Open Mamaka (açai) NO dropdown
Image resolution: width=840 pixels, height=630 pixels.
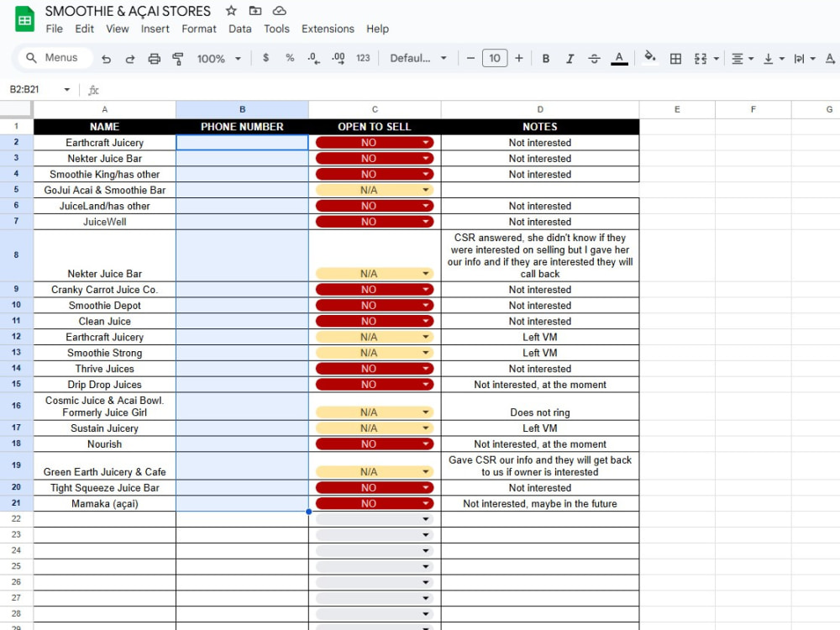375,503
